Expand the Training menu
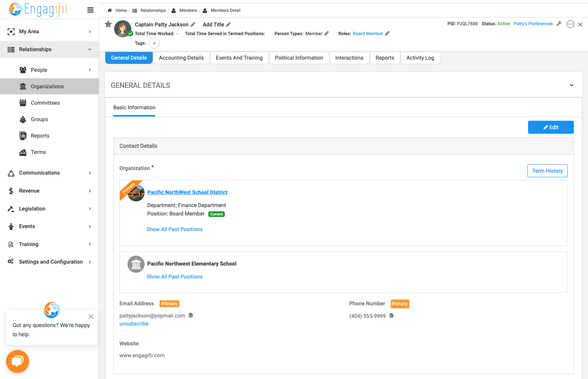Viewport: 588px width, 379px height. point(50,244)
